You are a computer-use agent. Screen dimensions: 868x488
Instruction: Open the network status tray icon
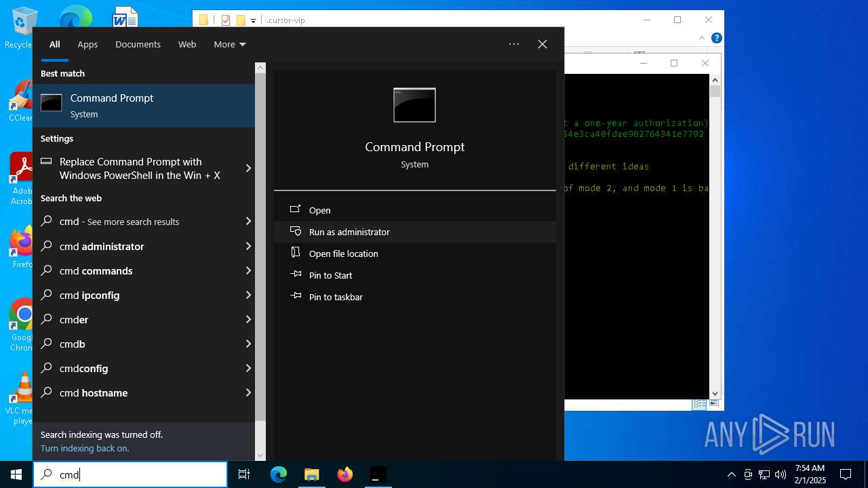(x=764, y=474)
